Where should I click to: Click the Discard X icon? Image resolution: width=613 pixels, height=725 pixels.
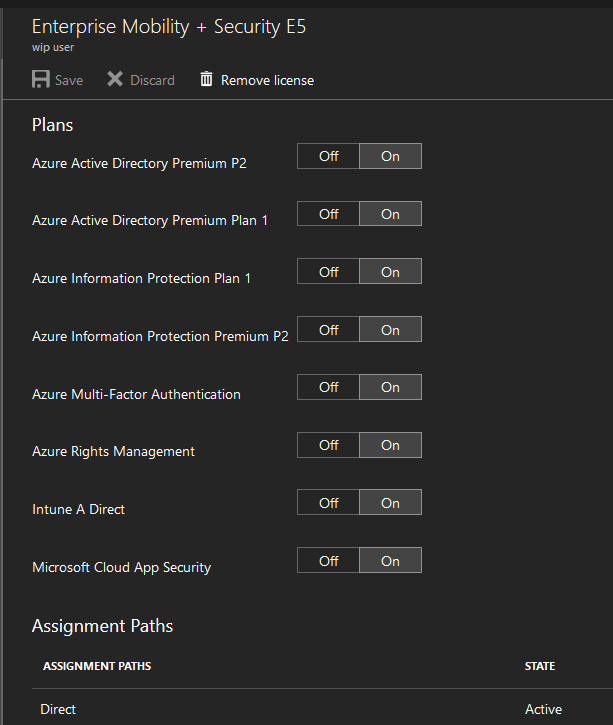[x=115, y=79]
